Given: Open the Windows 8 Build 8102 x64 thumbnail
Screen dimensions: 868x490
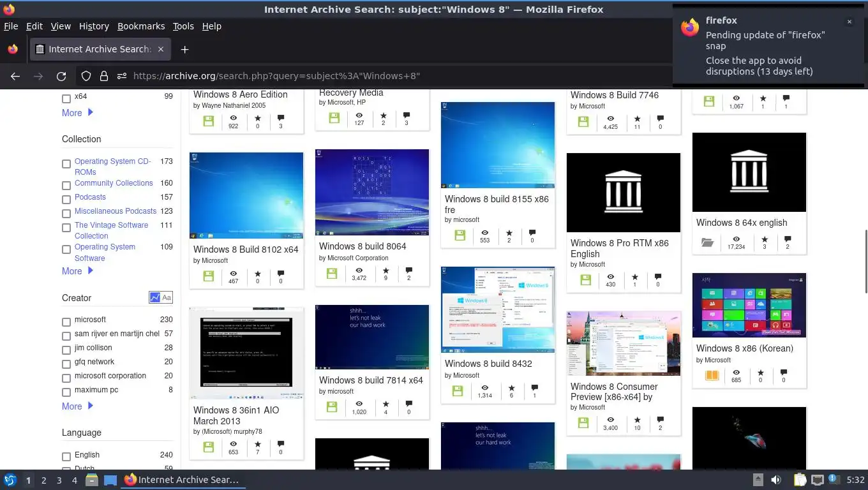Looking at the screenshot, I should tap(246, 195).
